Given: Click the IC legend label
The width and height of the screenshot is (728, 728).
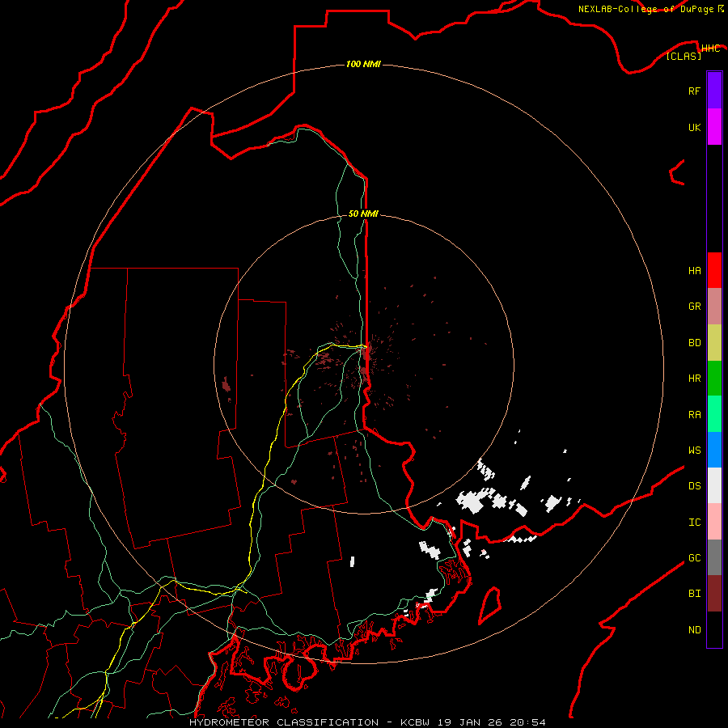Looking at the screenshot, I should (x=694, y=523).
